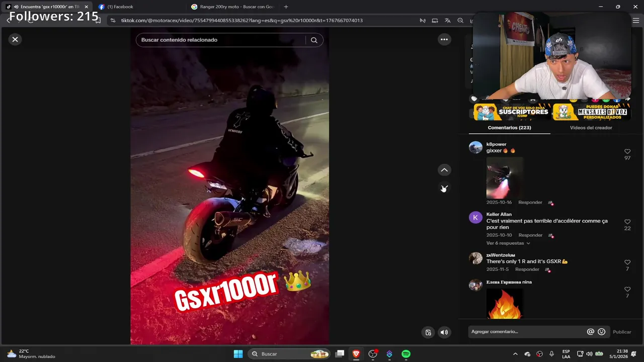Click the crossed-out icon in address bar
644x362 pixels.
[423, 21]
